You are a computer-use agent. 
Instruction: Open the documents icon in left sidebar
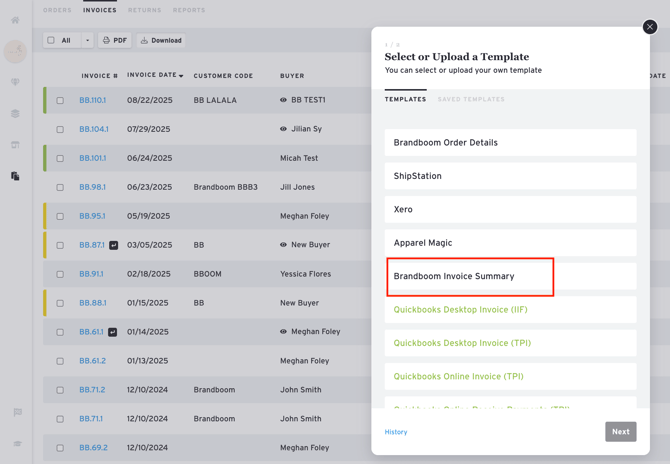[15, 176]
